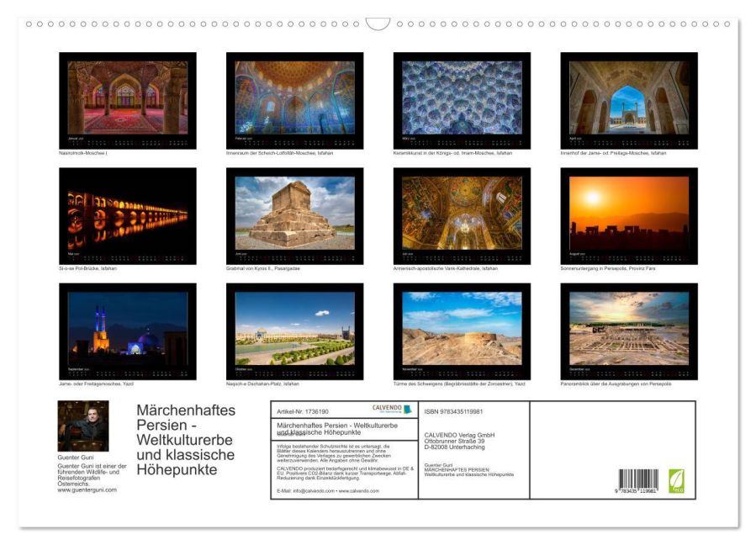The width and height of the screenshot is (756, 545).
Task: Click the CALVENDO logo
Action: tap(392, 410)
